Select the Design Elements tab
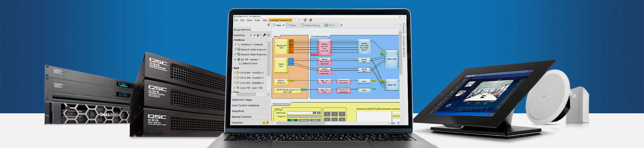 pos(242,30)
